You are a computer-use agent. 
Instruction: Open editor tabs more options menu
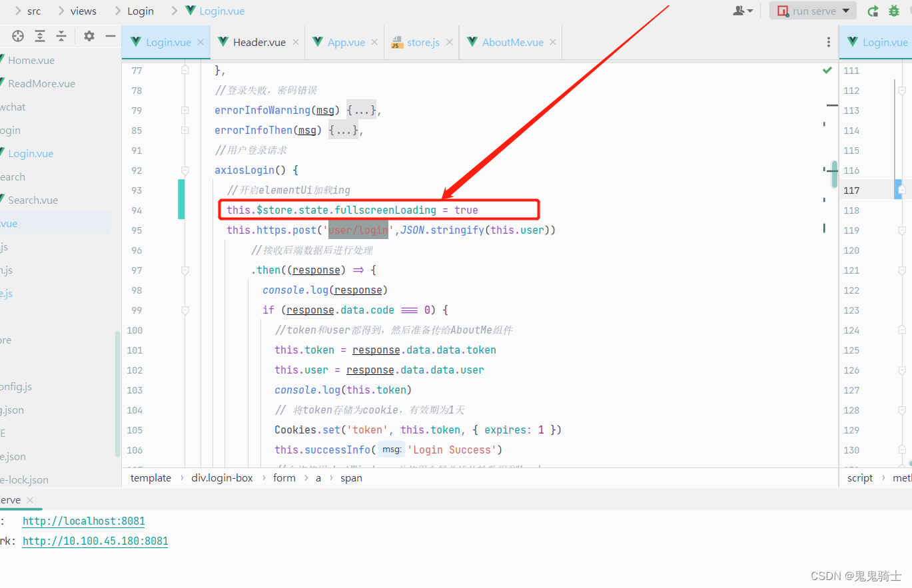pos(829,42)
